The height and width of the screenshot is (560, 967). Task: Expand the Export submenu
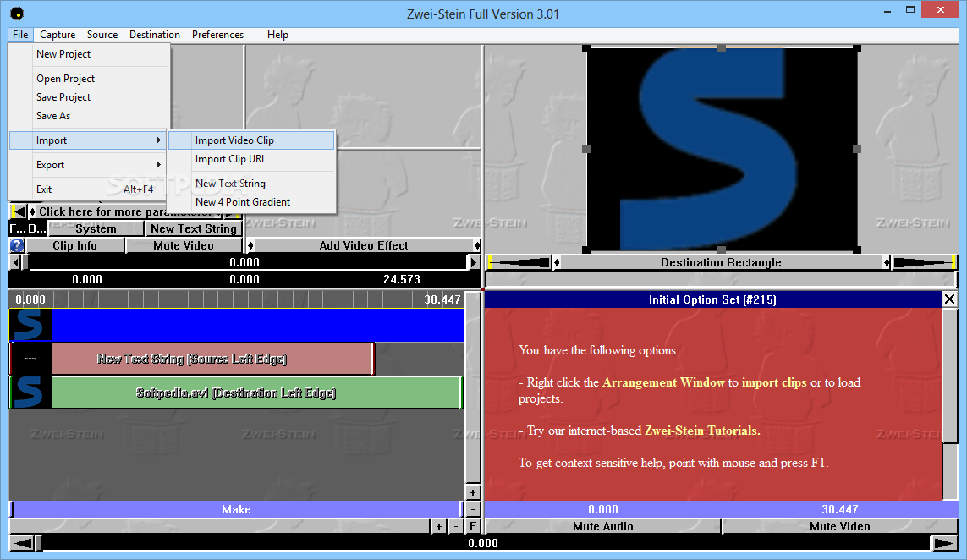coord(90,165)
